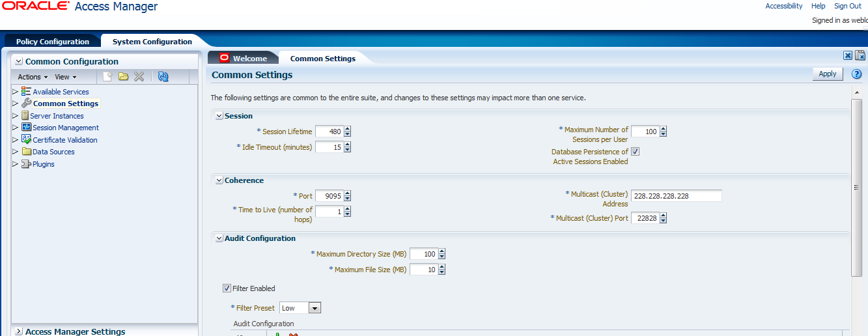Click the Coherence Port input field
Screen dimensions: 868x336
point(329,196)
